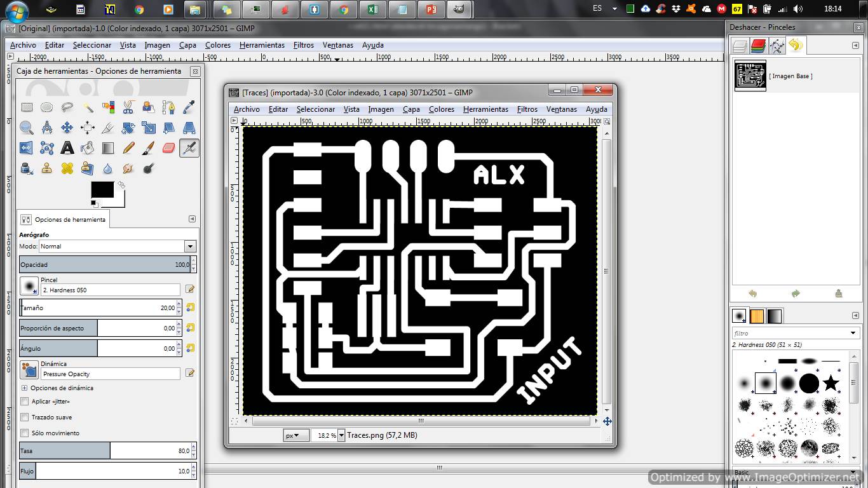Open Herramientas menu in Original window

tap(262, 45)
